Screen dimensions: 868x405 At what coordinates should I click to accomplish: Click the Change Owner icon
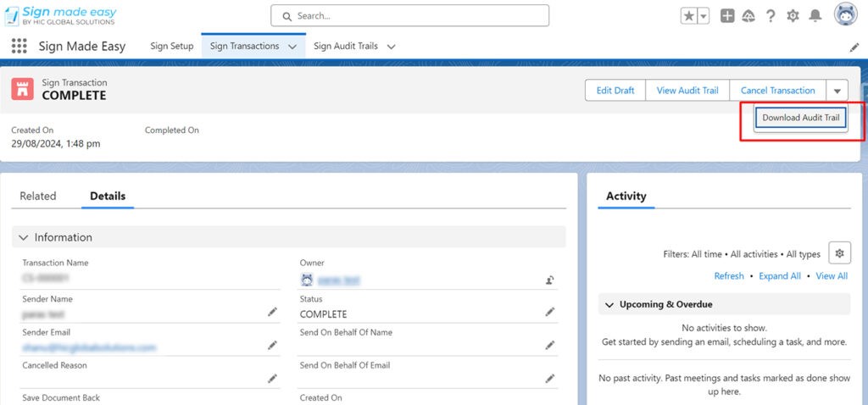pos(549,280)
